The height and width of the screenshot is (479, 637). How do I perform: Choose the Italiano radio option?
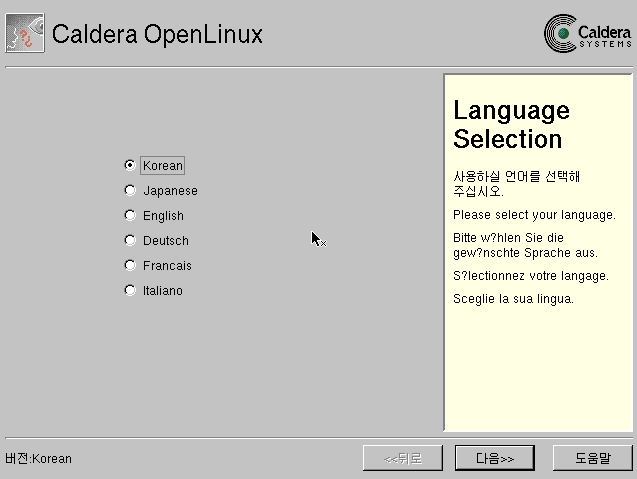coord(130,290)
